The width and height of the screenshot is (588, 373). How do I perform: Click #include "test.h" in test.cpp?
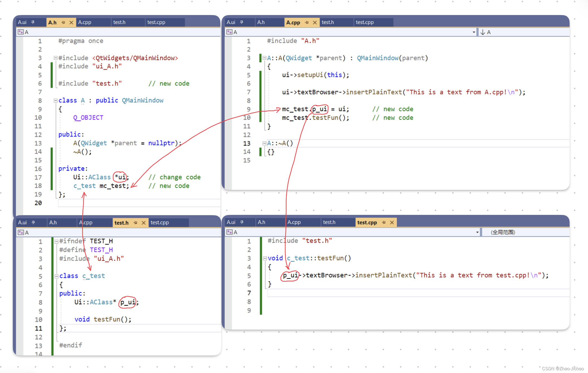[300, 241]
